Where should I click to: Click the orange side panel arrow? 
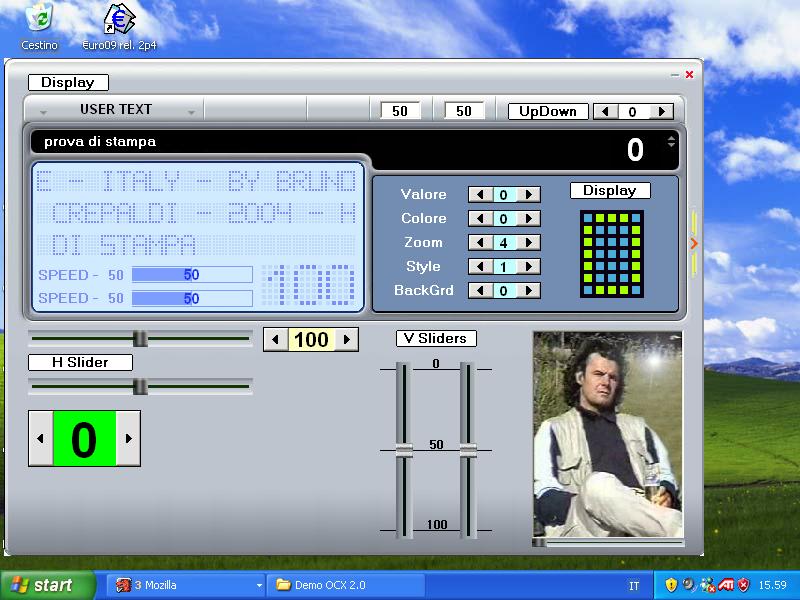click(693, 243)
